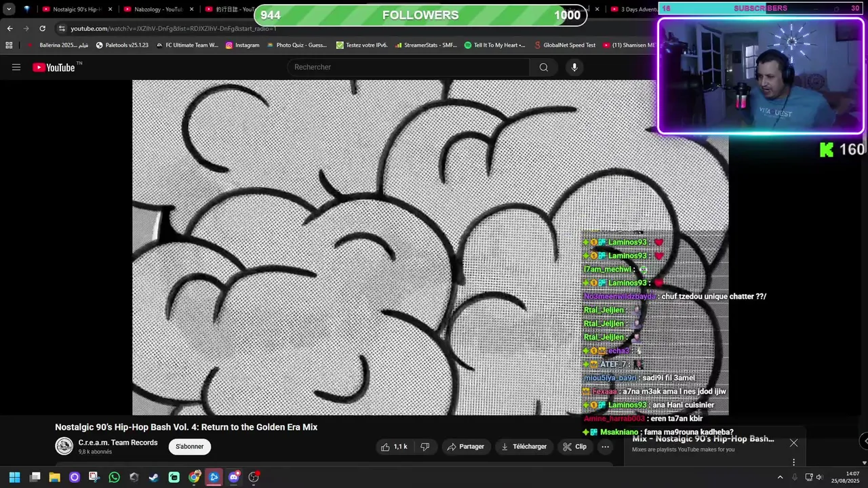Expand the hidden system tray icons chevron
The height and width of the screenshot is (488, 868).
(x=780, y=477)
